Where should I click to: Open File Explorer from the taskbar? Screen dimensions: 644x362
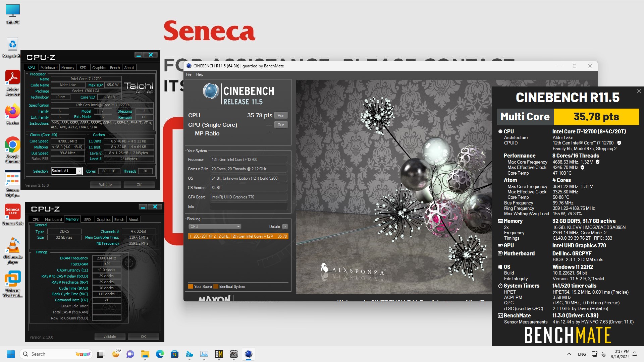[145, 354]
